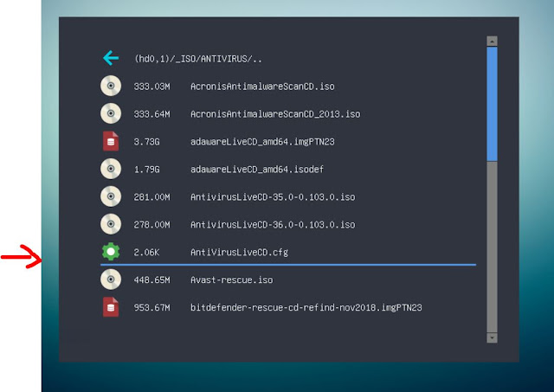Viewport: 554px width, 392px height.
Task: Click the 3.73G size value
Action: [146, 142]
